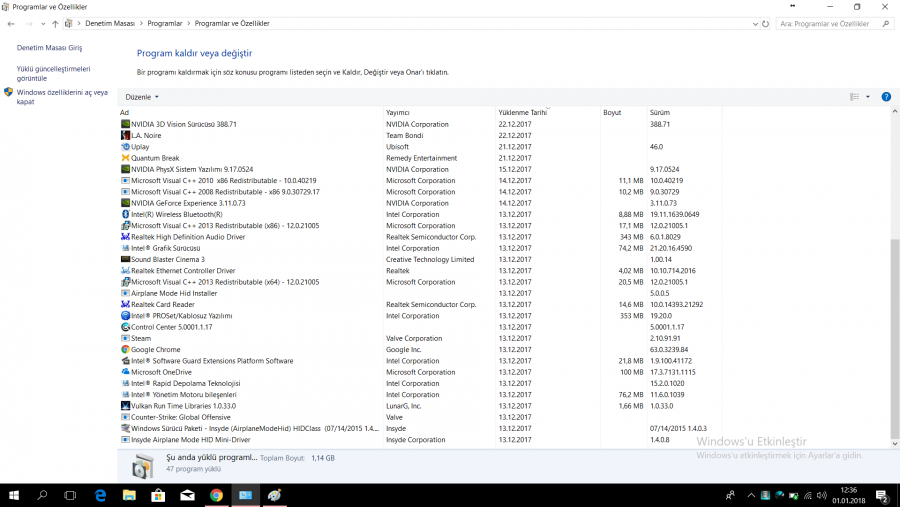
Task: Click Denetim Masası breadcrumb
Action: [x=110, y=24]
